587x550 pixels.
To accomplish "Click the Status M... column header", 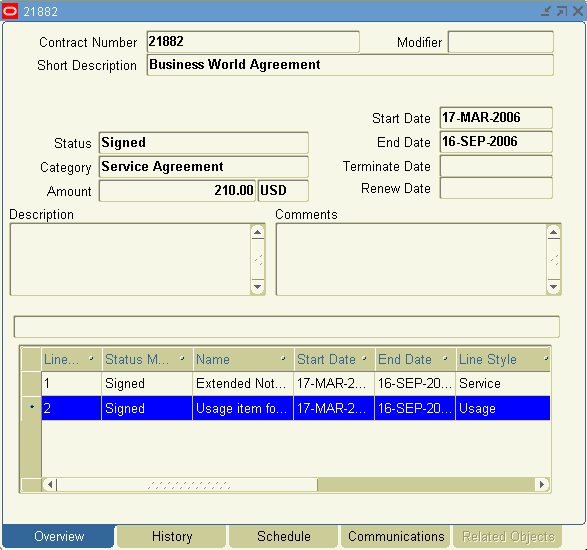I will point(147,359).
